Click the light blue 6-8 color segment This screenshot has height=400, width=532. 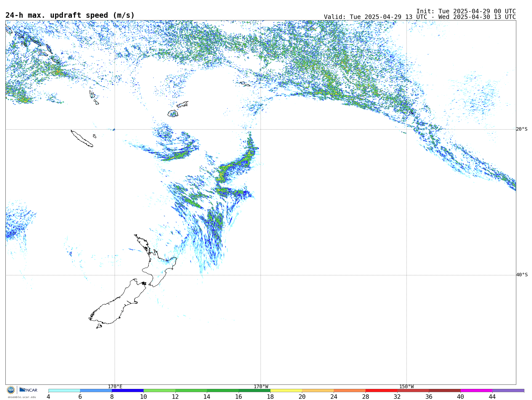click(x=96, y=390)
